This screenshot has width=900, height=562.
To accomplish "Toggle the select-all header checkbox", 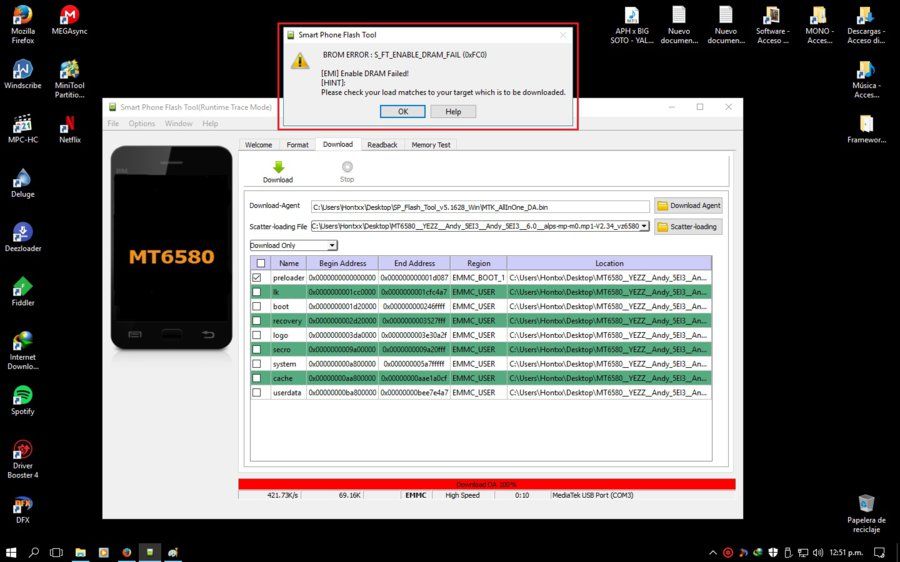I will coord(261,263).
